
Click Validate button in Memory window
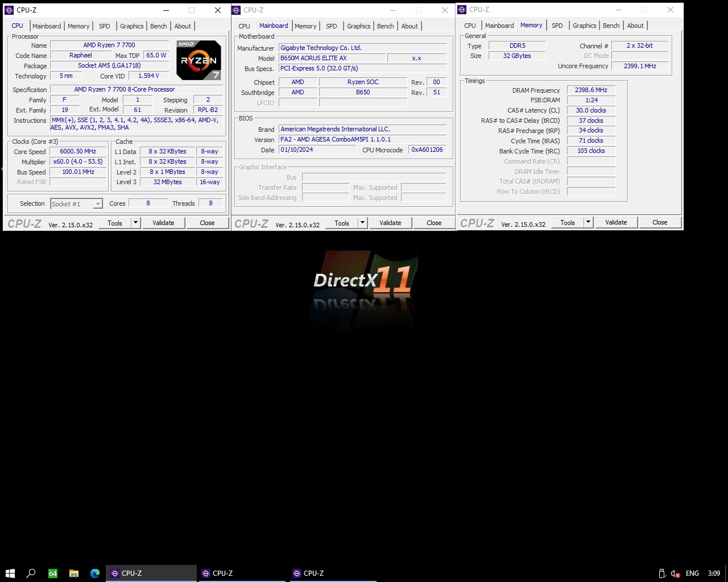point(616,222)
